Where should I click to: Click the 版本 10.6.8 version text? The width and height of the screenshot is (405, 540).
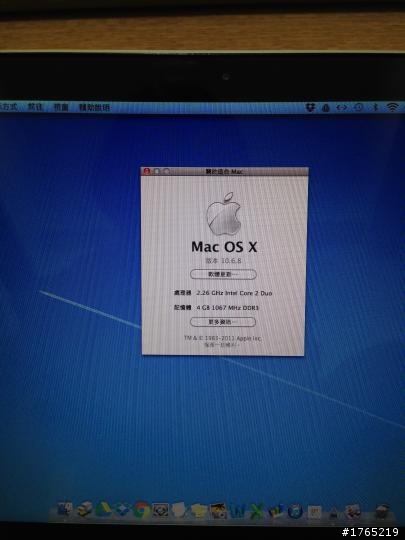[x=223, y=261]
